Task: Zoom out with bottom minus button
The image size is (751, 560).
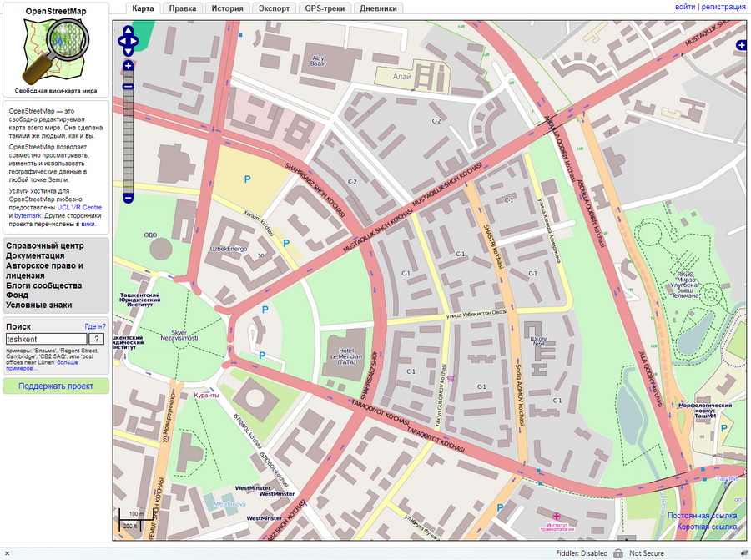Action: tap(128, 198)
